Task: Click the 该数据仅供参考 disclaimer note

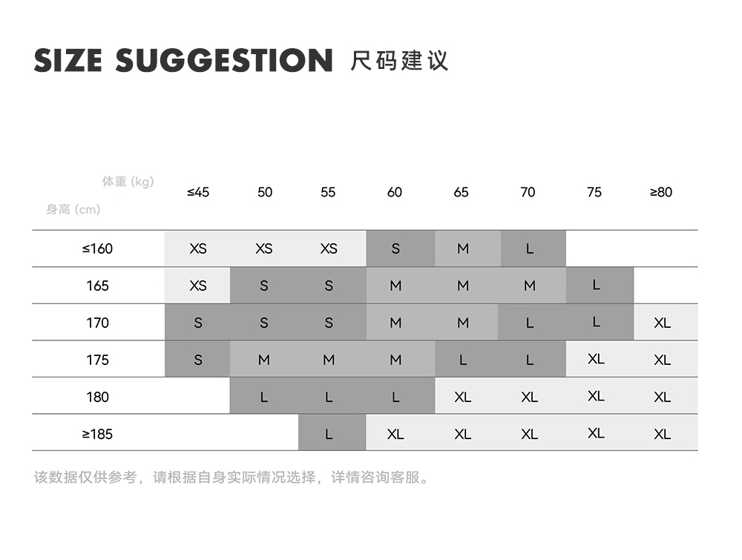Action: (x=232, y=477)
